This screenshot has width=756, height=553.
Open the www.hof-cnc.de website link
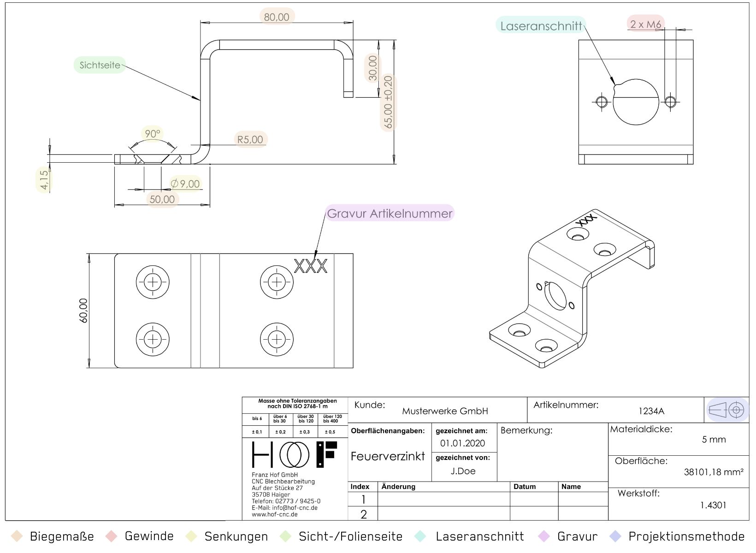click(x=275, y=515)
